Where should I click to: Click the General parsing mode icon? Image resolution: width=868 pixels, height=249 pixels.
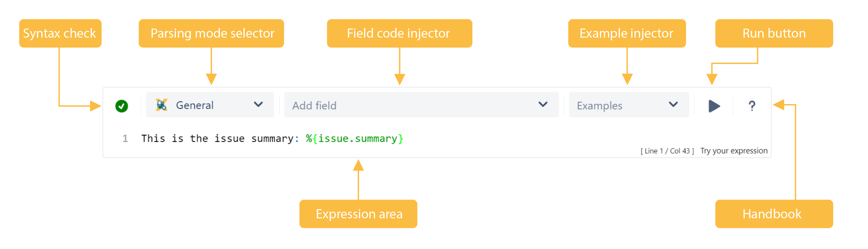coord(161,105)
